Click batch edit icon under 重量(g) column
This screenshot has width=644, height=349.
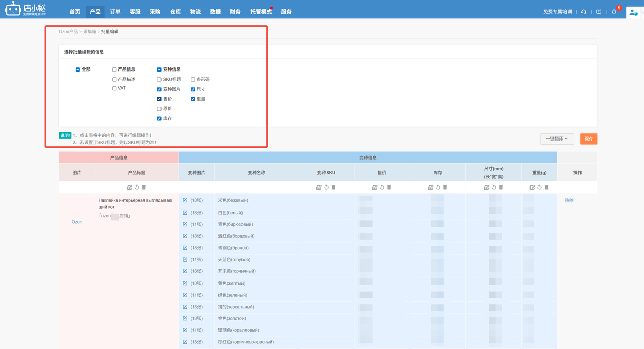pos(532,187)
